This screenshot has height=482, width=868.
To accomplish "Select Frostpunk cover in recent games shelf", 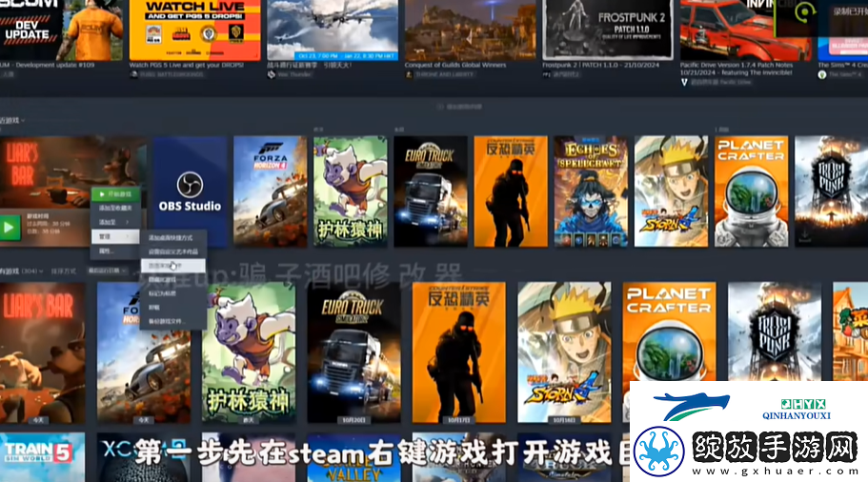I will 832,191.
